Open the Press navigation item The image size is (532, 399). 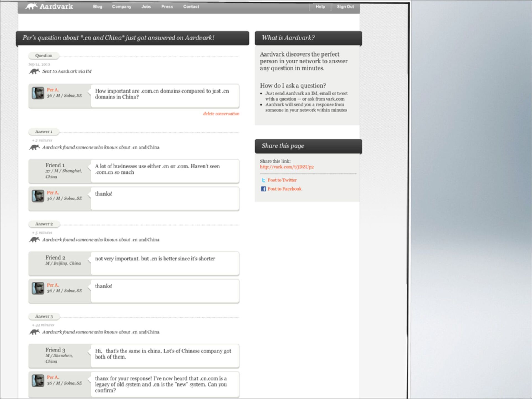(167, 7)
